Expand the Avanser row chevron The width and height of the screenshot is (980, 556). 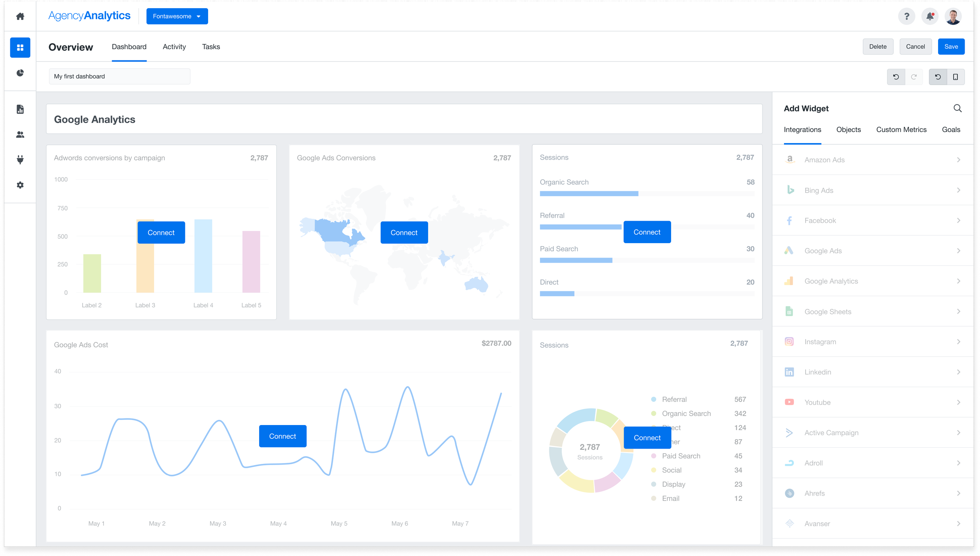958,524
